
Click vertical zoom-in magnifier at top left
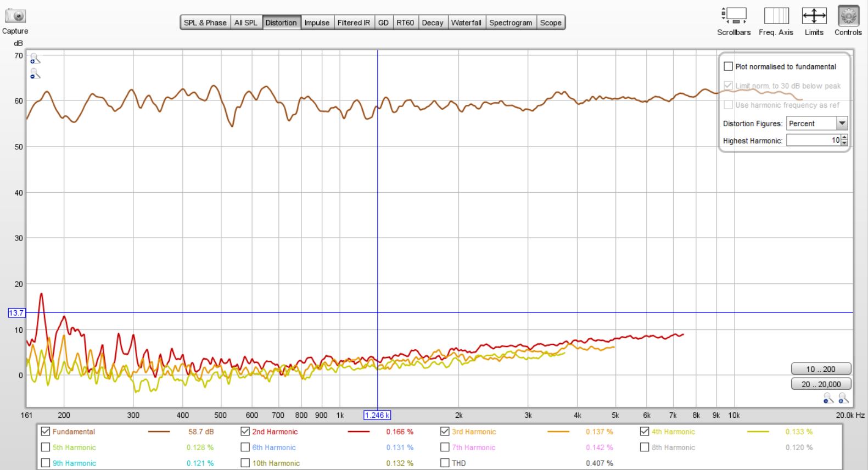point(35,58)
